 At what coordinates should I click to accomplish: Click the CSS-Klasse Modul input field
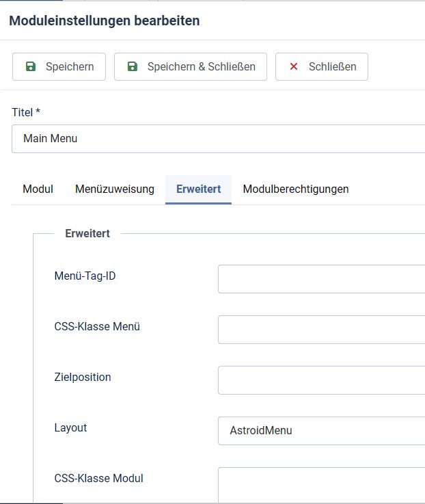click(322, 485)
